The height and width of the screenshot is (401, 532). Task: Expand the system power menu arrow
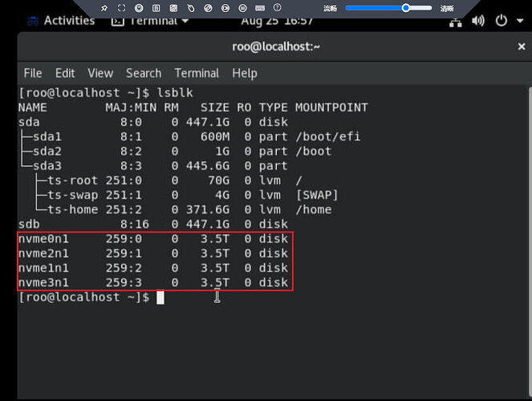click(x=520, y=21)
